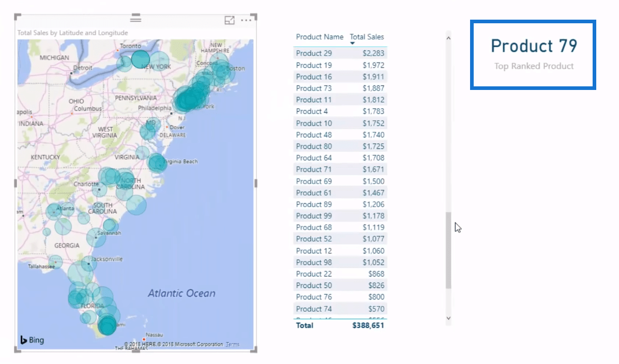Select the Product 64 row
619x364 pixels.
click(340, 158)
